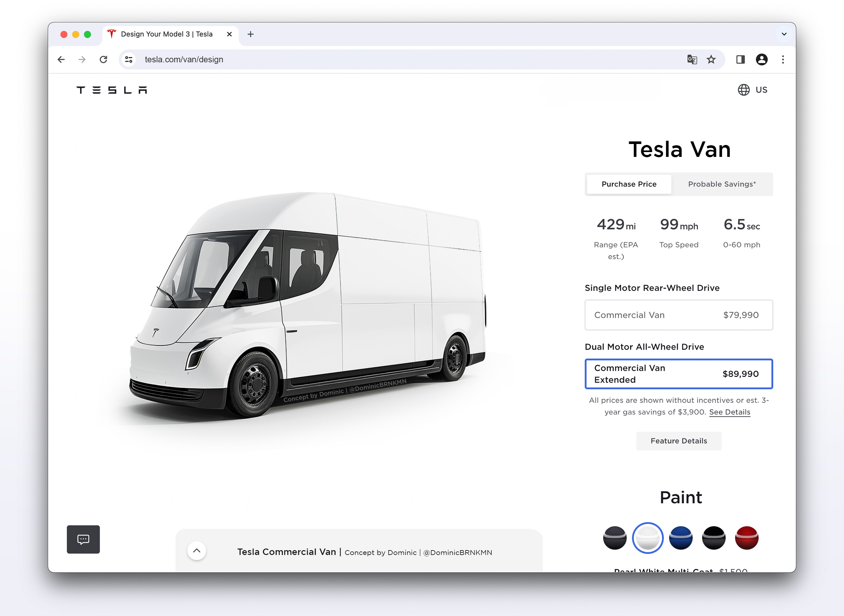Open the chat support icon
Image resolution: width=844 pixels, height=616 pixels.
[83, 539]
